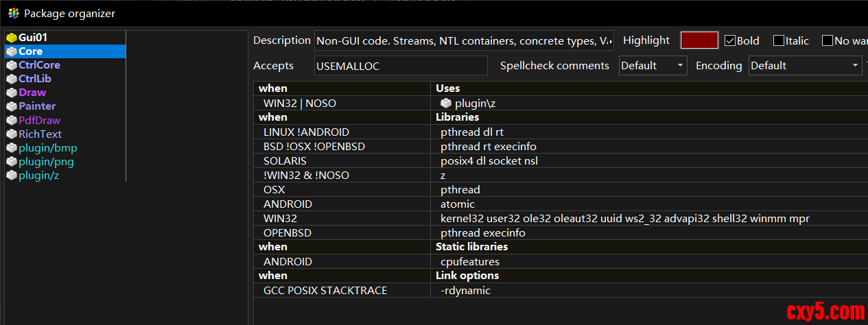The image size is (868, 325).
Task: Click the Highlight color swatch
Action: [x=699, y=40]
